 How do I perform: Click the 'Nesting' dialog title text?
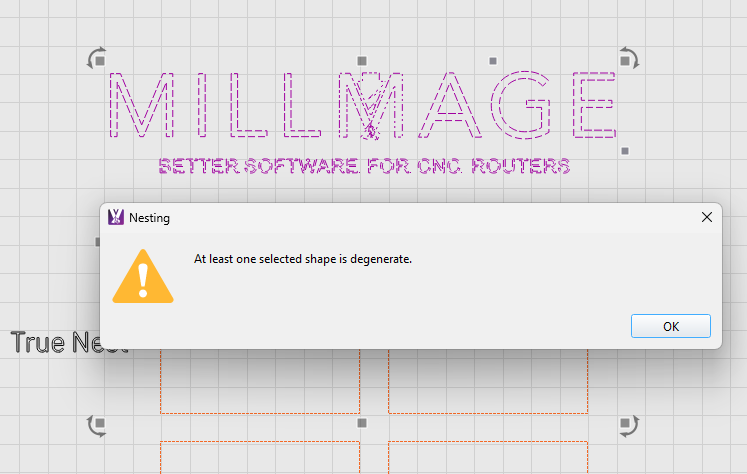coord(149,218)
